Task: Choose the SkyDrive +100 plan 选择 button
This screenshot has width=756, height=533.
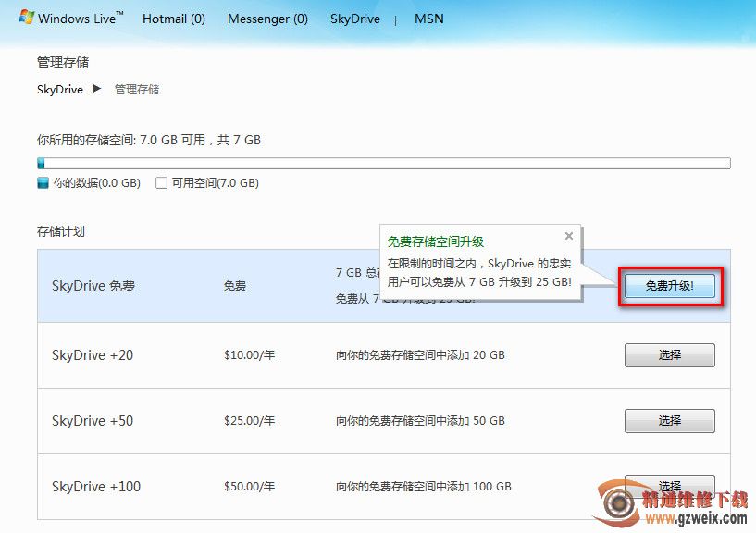Action: coord(670,486)
